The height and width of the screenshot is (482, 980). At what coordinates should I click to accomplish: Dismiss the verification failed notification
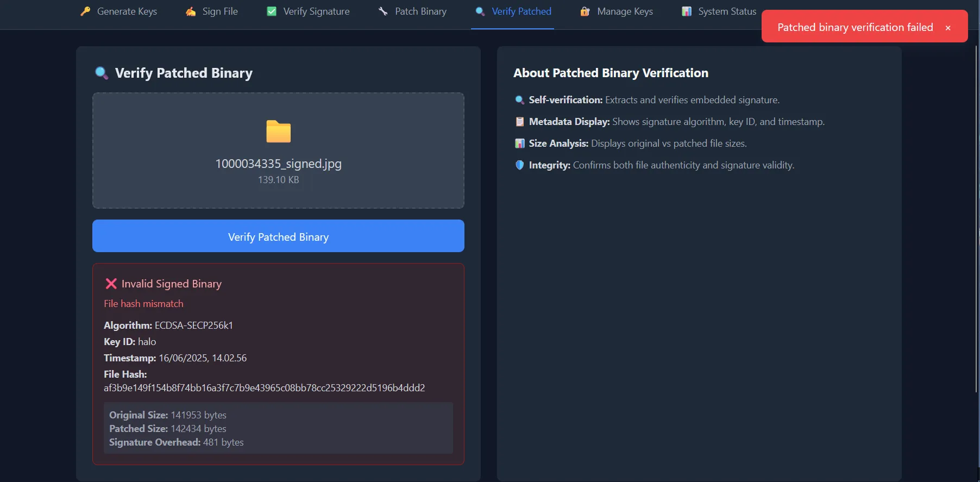pyautogui.click(x=948, y=28)
